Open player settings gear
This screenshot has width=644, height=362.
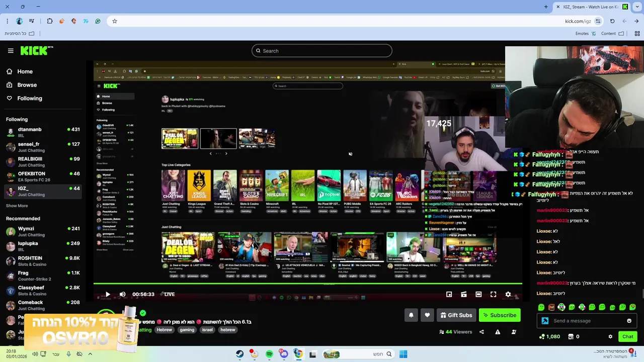508,294
